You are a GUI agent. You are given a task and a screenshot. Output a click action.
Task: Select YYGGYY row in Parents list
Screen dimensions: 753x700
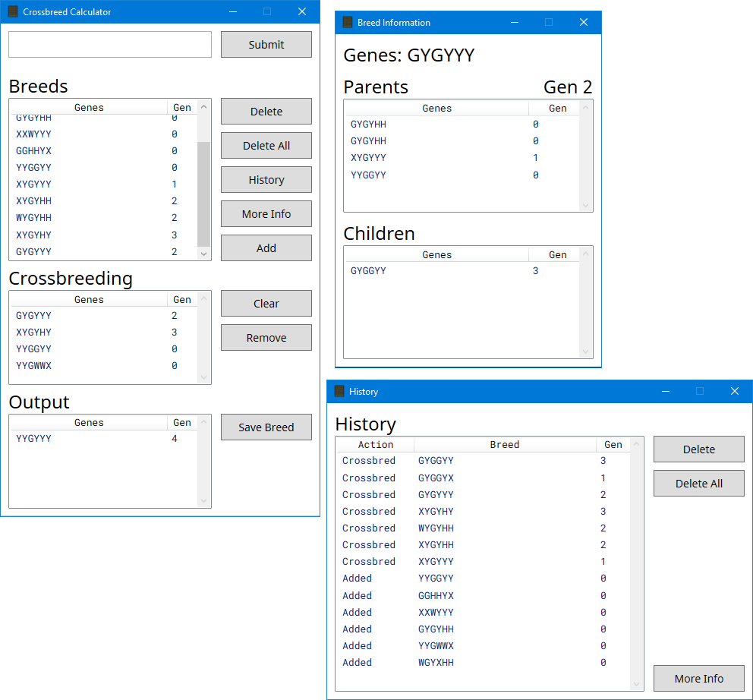462,175
